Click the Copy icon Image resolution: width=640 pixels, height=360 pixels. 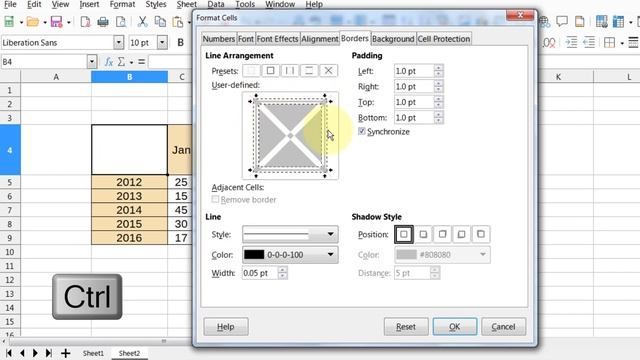point(160,22)
